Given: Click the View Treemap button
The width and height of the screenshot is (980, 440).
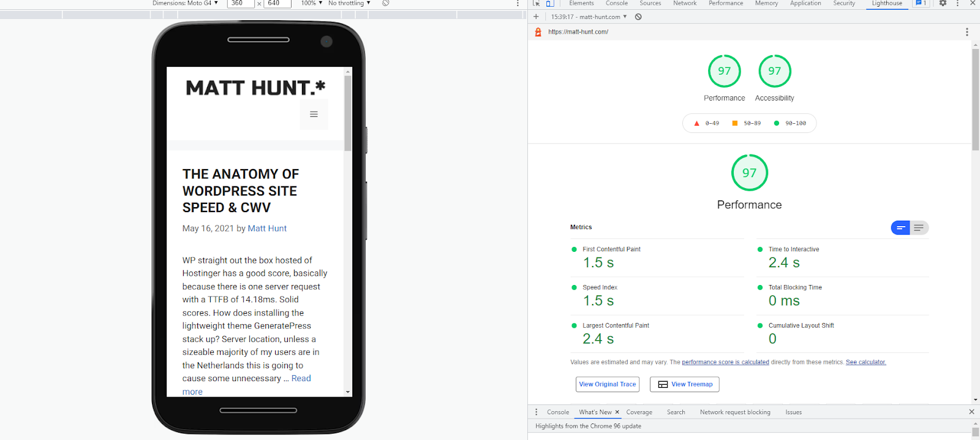Looking at the screenshot, I should pyautogui.click(x=685, y=384).
